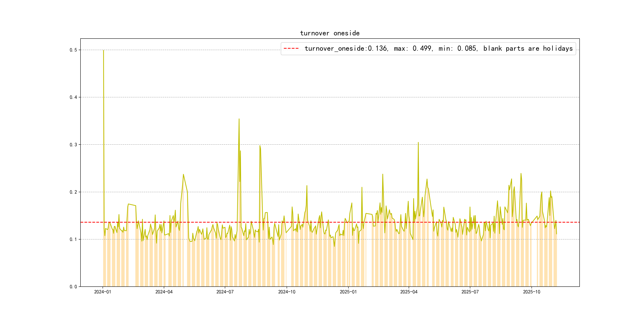The width and height of the screenshot is (644, 322).
Task: Click the 0.4 y-axis tick label
Action: (x=73, y=97)
